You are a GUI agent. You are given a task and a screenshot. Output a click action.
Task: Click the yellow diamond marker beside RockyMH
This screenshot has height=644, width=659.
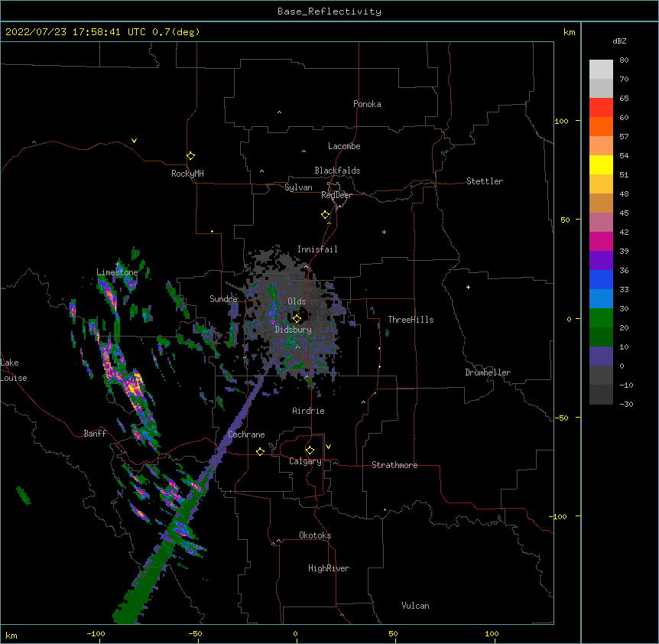[190, 156]
